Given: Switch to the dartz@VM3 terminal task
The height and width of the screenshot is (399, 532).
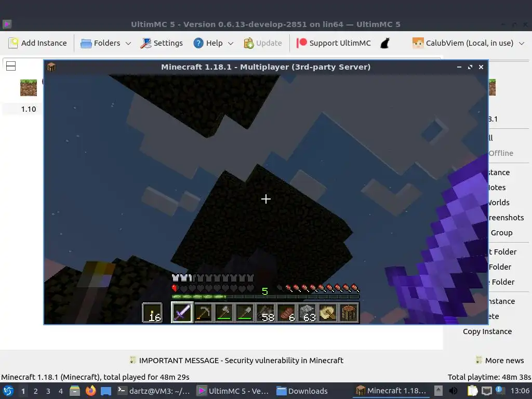Looking at the screenshot, I should 154,391.
